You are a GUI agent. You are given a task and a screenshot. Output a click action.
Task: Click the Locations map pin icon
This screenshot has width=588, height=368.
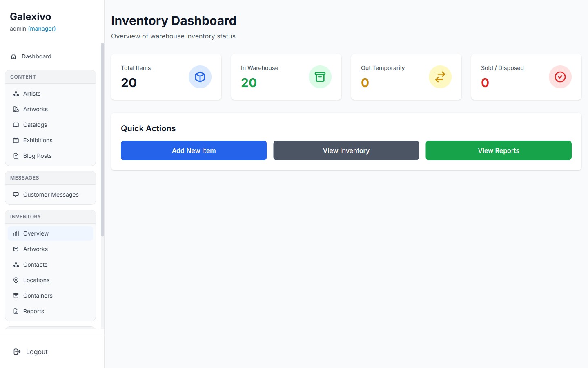click(16, 280)
